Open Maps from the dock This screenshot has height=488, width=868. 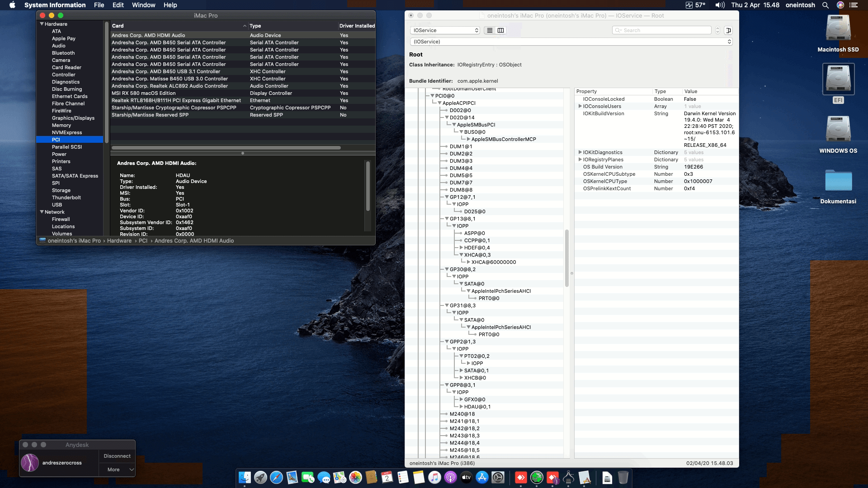[x=340, y=478]
